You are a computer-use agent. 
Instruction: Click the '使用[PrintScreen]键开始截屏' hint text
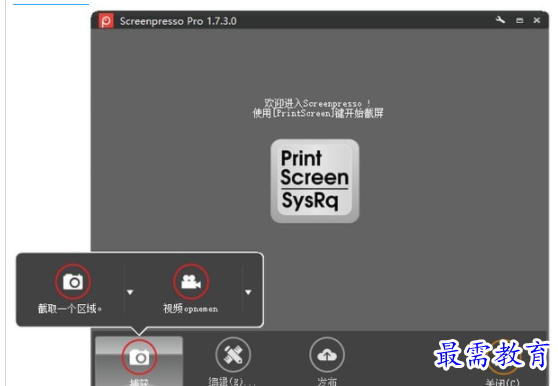pos(318,113)
